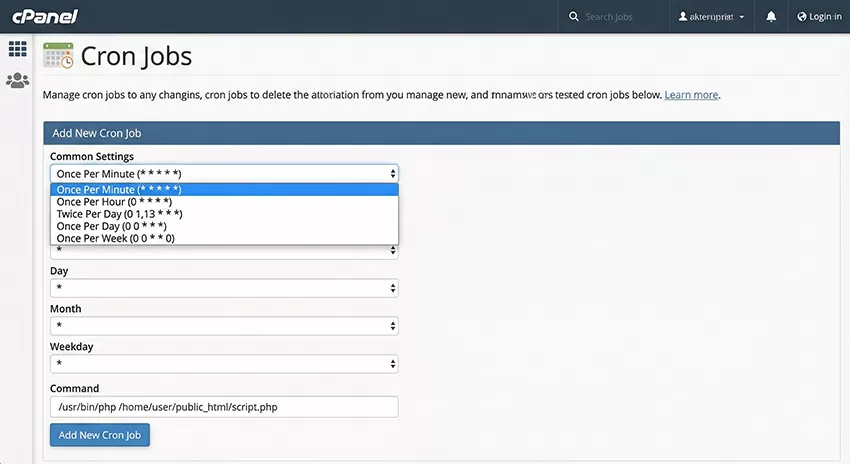Open the grid apps icon in sidebar
The height and width of the screenshot is (464, 850).
[17, 49]
